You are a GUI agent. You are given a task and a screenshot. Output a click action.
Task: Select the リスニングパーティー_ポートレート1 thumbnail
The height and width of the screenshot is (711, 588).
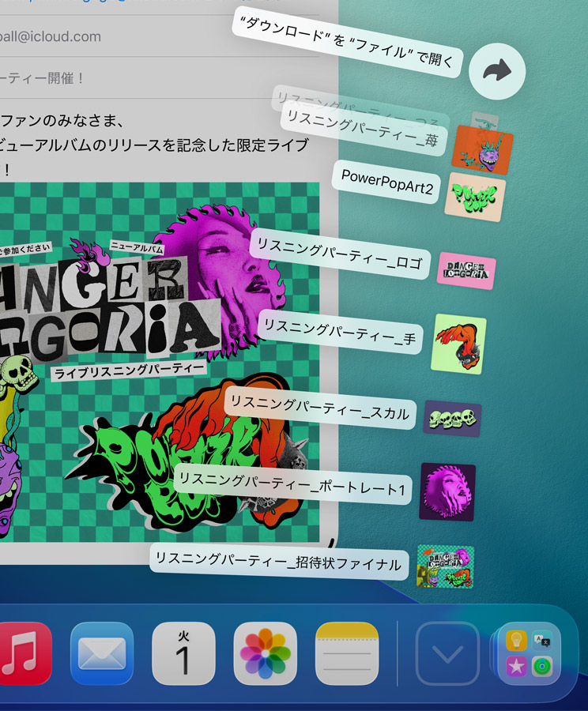point(447,491)
